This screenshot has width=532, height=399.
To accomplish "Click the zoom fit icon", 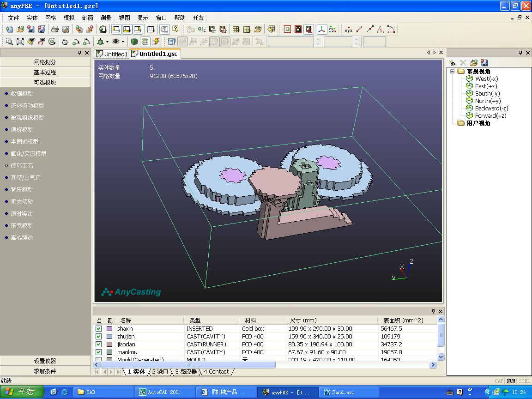I will (x=20, y=42).
